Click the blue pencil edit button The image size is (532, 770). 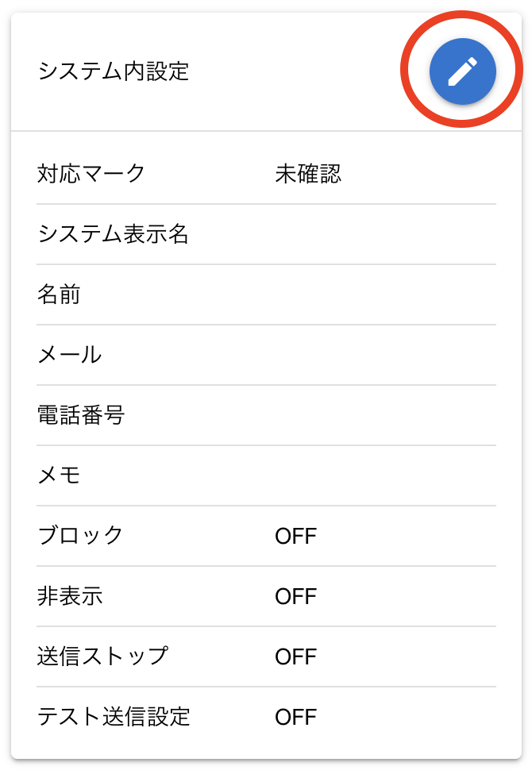(x=462, y=72)
